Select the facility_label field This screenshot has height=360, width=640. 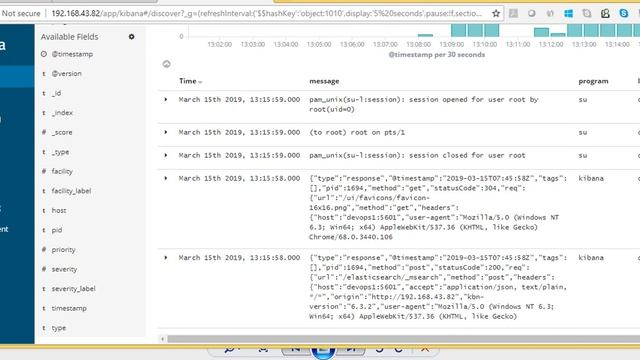pos(71,191)
